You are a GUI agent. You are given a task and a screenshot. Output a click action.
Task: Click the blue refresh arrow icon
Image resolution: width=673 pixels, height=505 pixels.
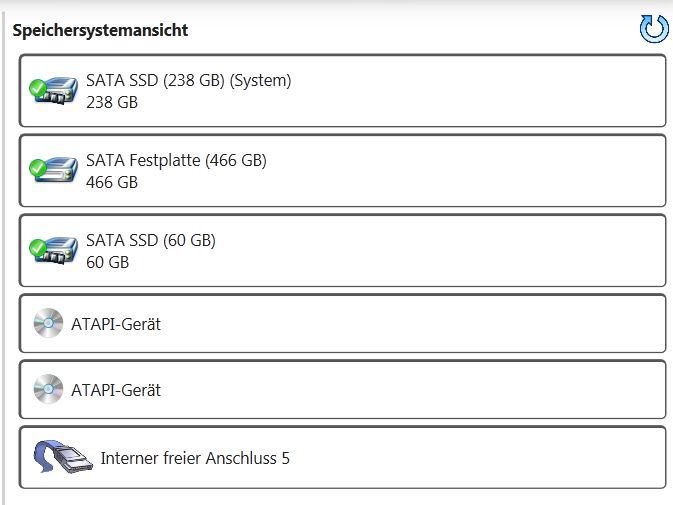(x=654, y=29)
